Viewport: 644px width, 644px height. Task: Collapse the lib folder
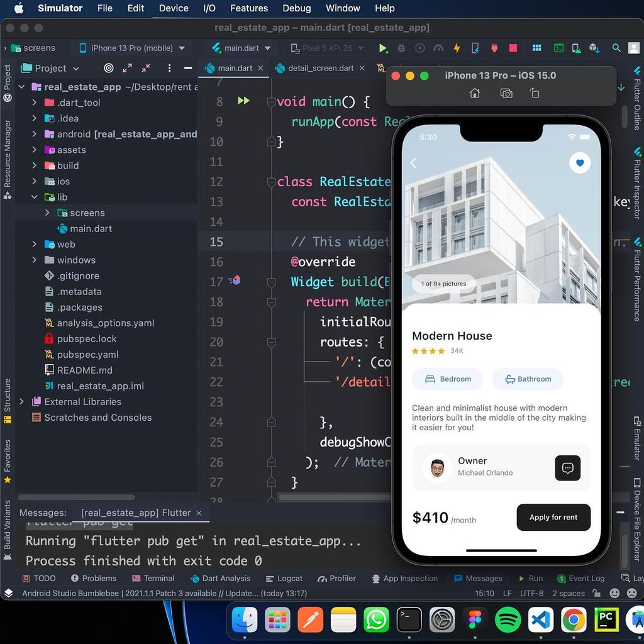tap(35, 197)
